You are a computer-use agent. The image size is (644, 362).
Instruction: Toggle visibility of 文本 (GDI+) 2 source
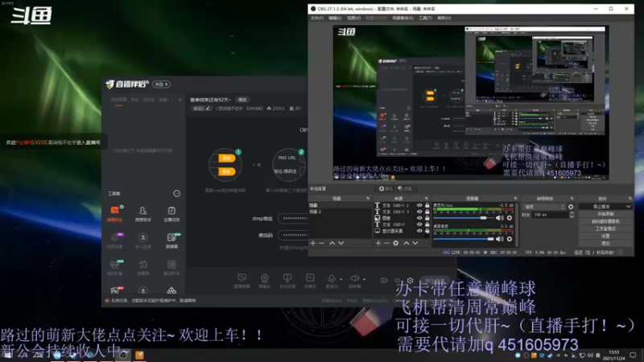pyautogui.click(x=419, y=205)
